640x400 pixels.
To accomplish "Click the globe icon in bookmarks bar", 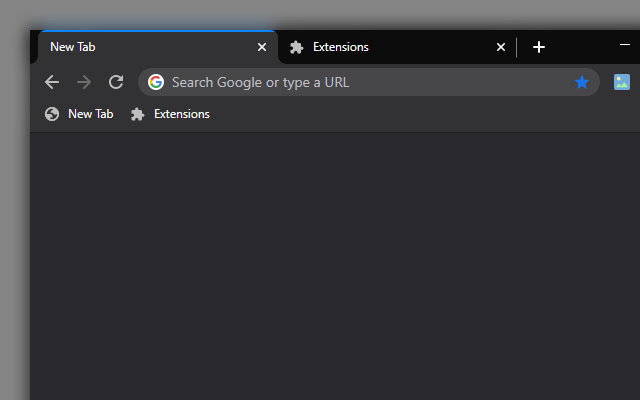I will click(52, 114).
